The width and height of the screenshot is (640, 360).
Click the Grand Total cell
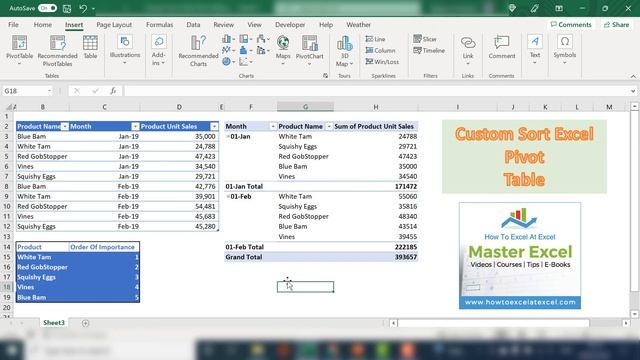click(251, 257)
